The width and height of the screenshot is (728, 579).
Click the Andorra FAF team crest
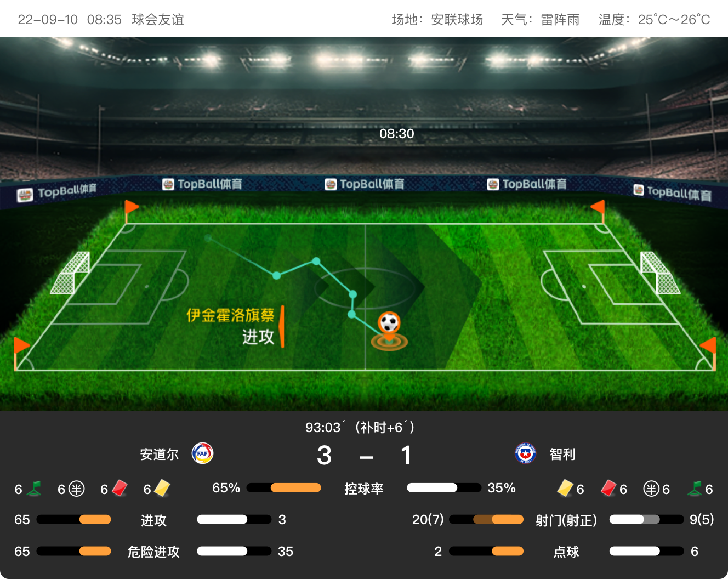point(202,453)
